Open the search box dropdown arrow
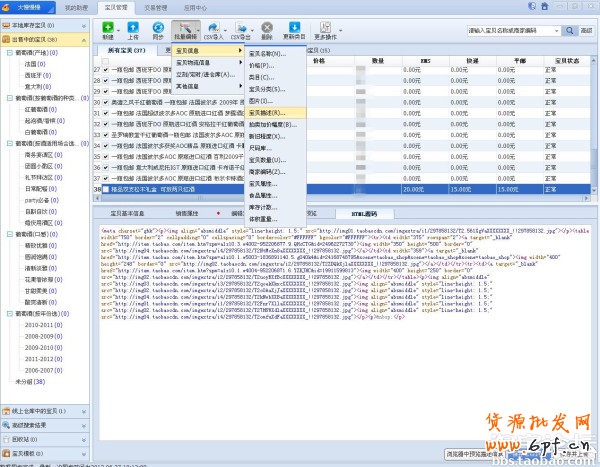 coord(557,31)
